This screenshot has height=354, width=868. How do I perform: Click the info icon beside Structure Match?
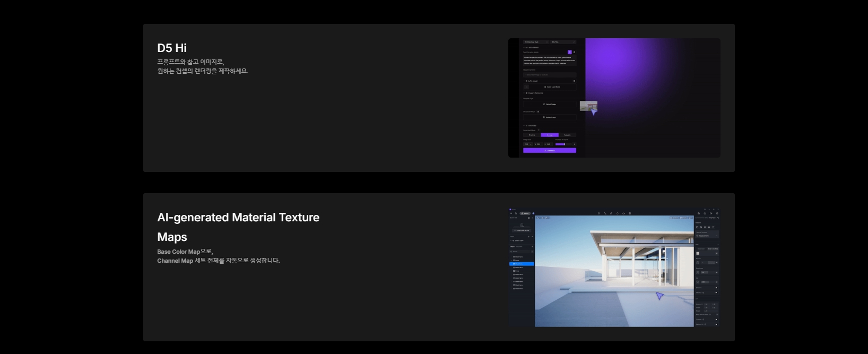tap(538, 111)
